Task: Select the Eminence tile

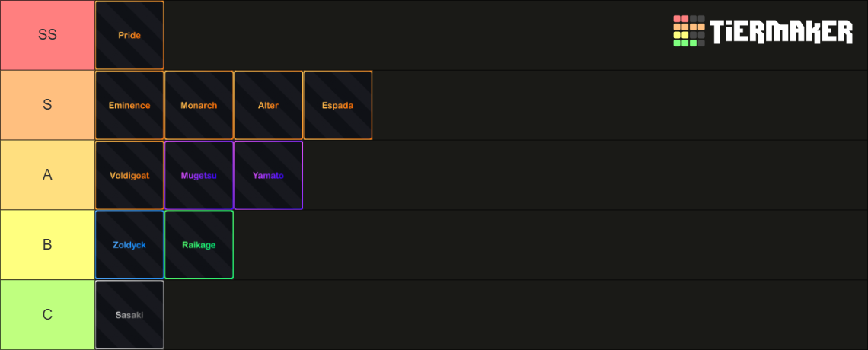Action: pos(129,105)
